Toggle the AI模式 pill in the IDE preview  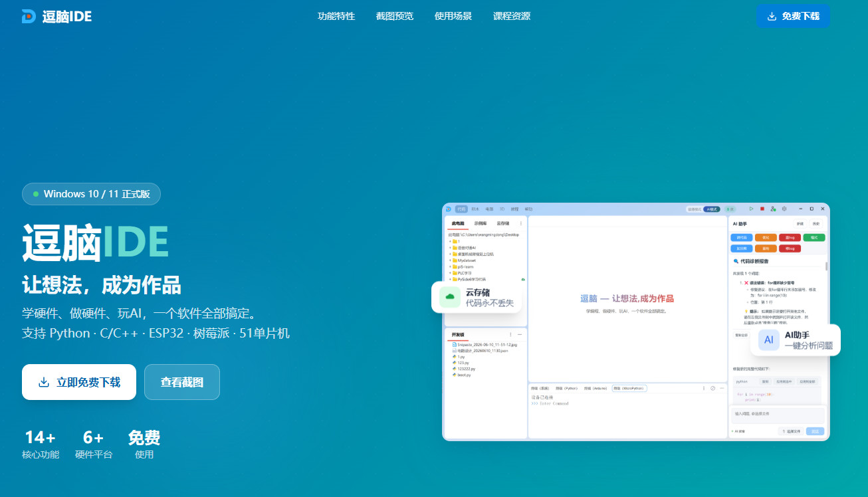(x=712, y=209)
